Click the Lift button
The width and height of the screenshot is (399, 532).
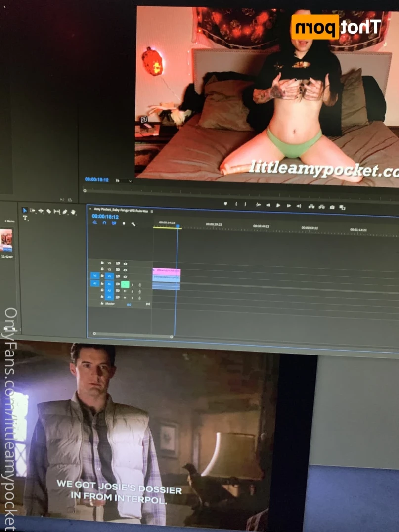311,206
